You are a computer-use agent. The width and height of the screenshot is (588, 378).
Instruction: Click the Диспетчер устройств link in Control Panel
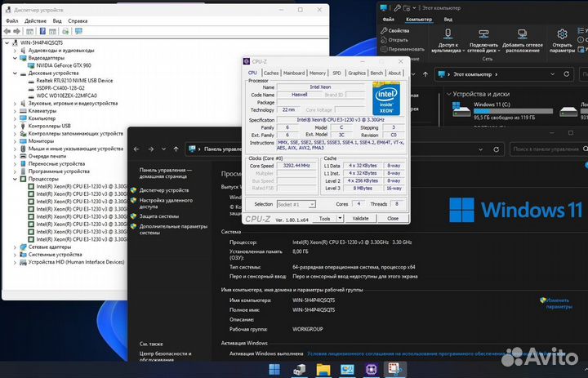163,189
